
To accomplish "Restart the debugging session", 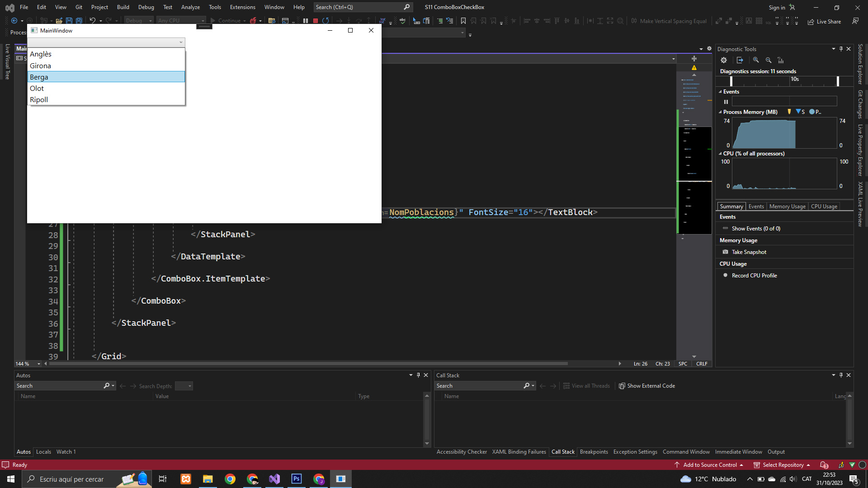I will pos(325,21).
